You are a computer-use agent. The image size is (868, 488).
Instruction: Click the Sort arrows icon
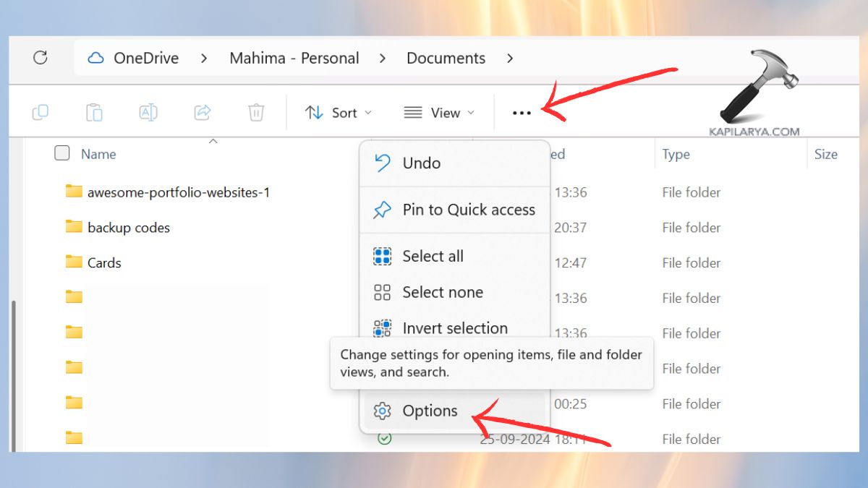[x=315, y=112]
